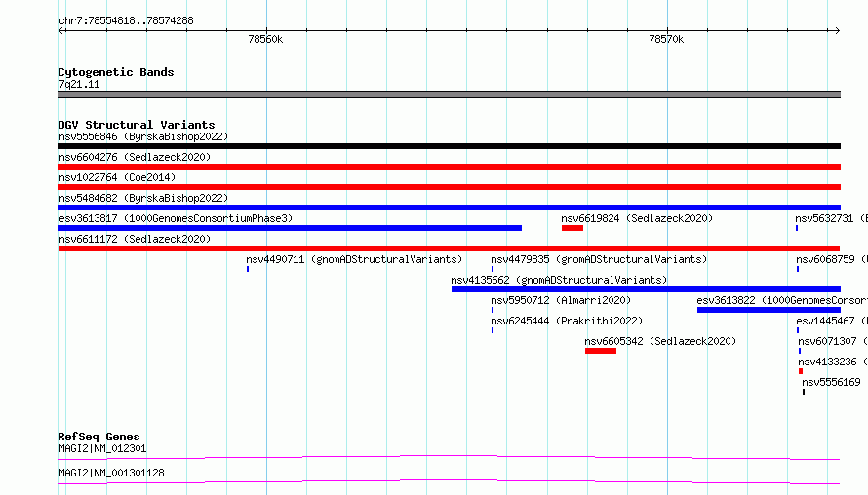Select the nsv4490711 gnomAD variant label

(x=354, y=259)
